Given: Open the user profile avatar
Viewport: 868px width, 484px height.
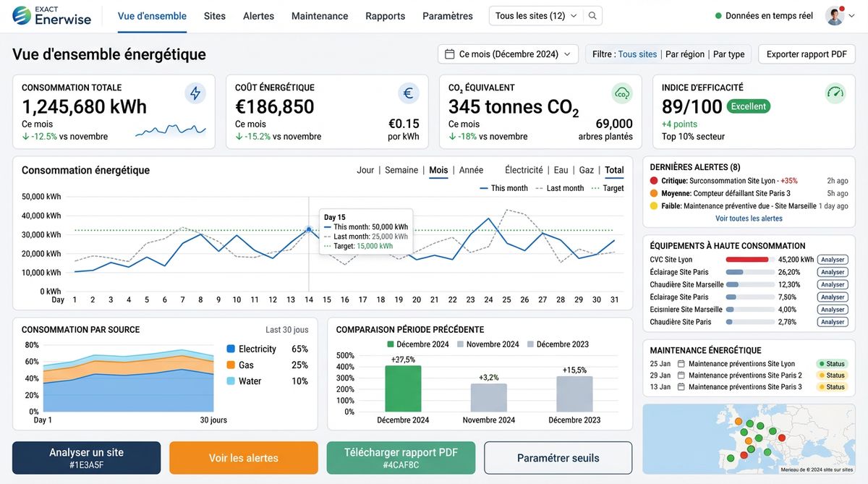Looking at the screenshot, I should pyautogui.click(x=835, y=16).
